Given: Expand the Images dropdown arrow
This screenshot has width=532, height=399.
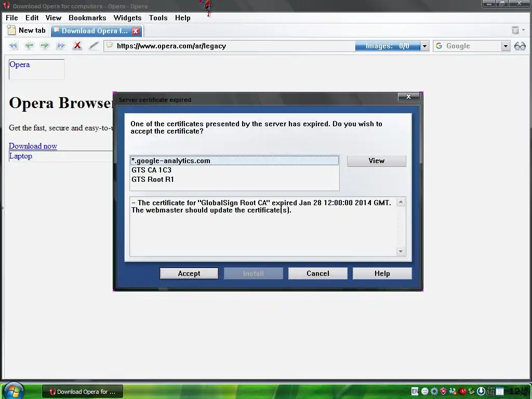Looking at the screenshot, I should 424,46.
